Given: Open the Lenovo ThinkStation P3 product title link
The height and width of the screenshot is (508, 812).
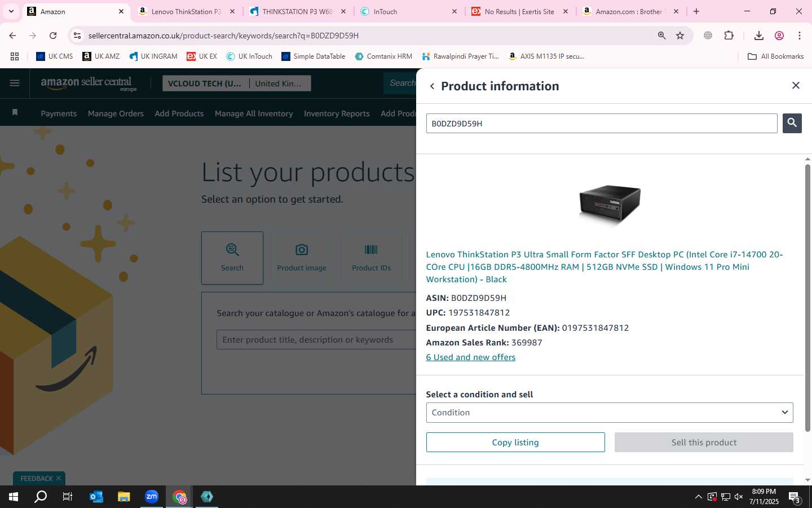Looking at the screenshot, I should [x=604, y=267].
